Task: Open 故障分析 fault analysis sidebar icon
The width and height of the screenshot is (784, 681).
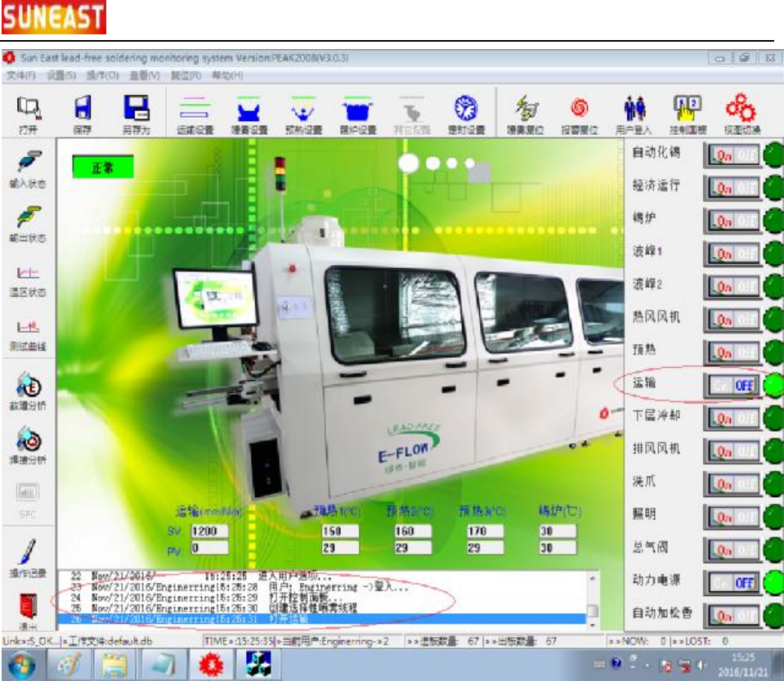Action: pyautogui.click(x=28, y=391)
